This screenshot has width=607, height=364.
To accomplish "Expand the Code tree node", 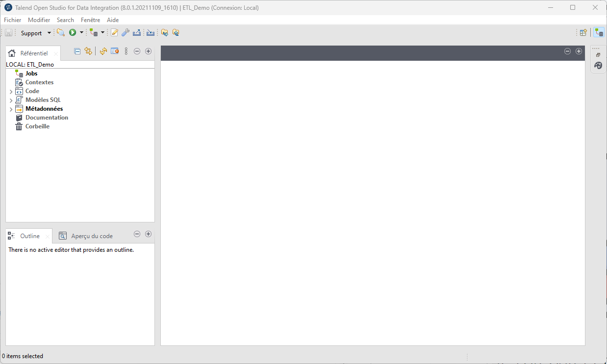I will [x=11, y=92].
